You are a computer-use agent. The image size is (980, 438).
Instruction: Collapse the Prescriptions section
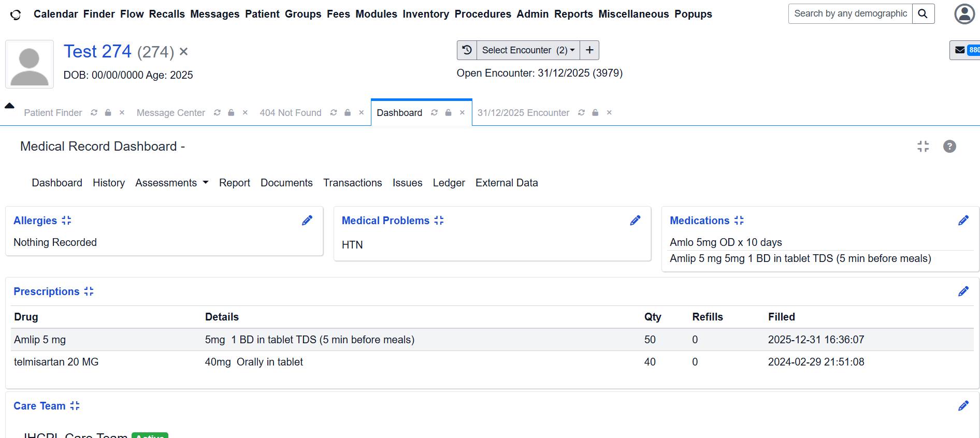(89, 291)
